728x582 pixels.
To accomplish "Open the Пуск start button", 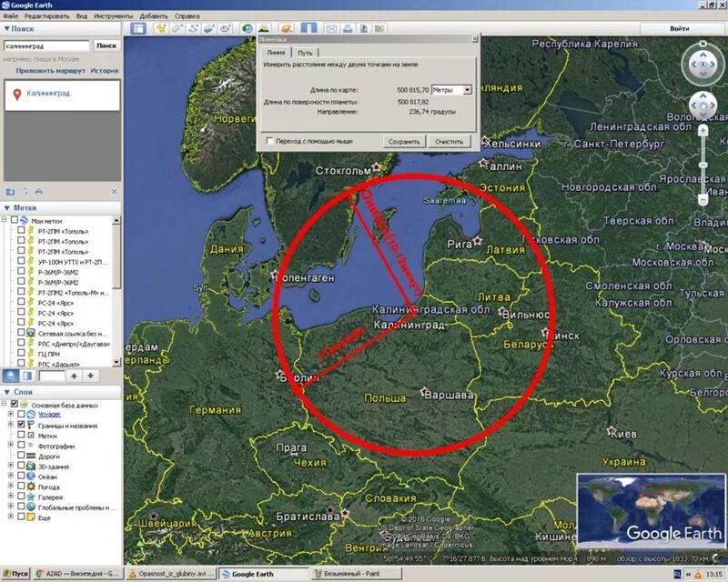I will [x=15, y=574].
